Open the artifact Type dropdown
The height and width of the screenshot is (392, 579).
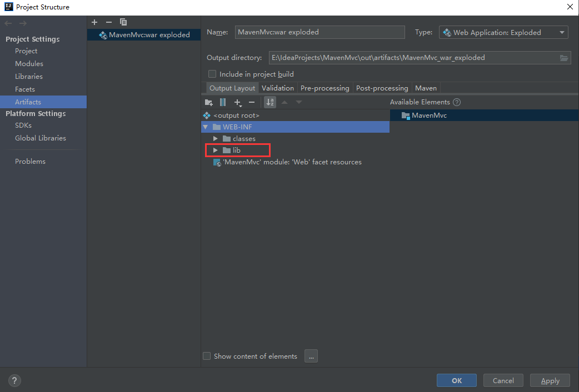tap(503, 33)
